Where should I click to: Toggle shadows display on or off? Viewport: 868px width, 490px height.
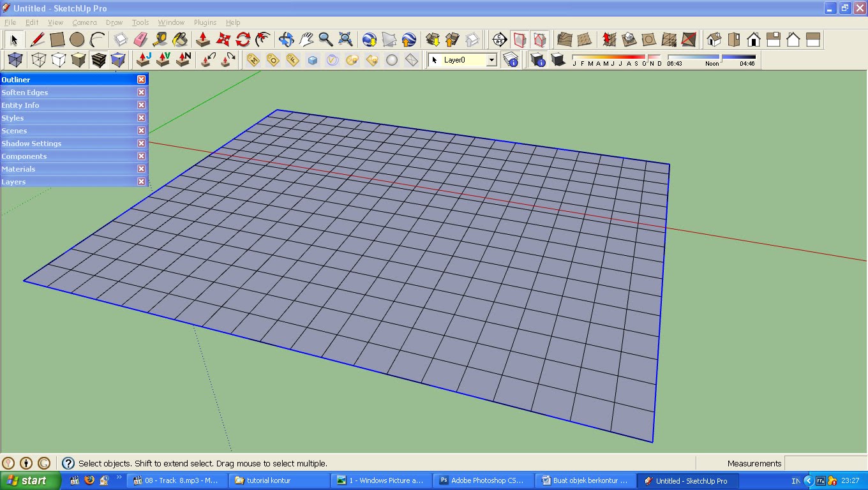tap(558, 60)
